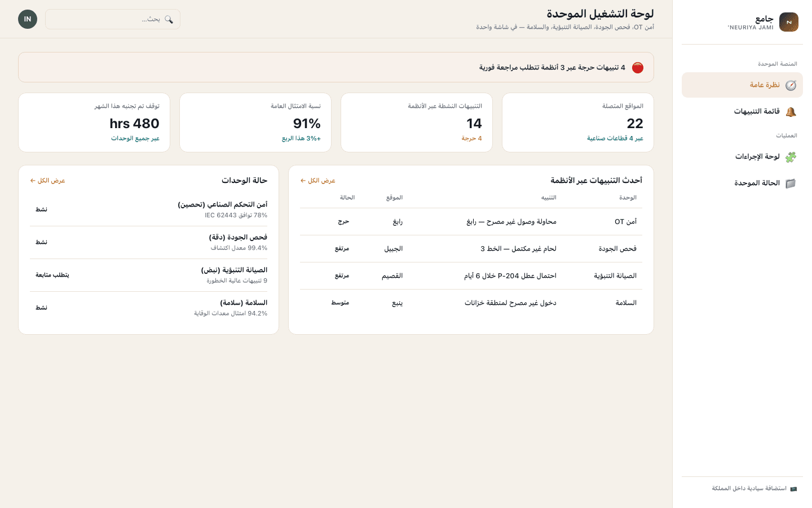This screenshot has height=508, width=812.
Task: Click the sovereign hosting footer icon
Action: [x=793, y=489]
